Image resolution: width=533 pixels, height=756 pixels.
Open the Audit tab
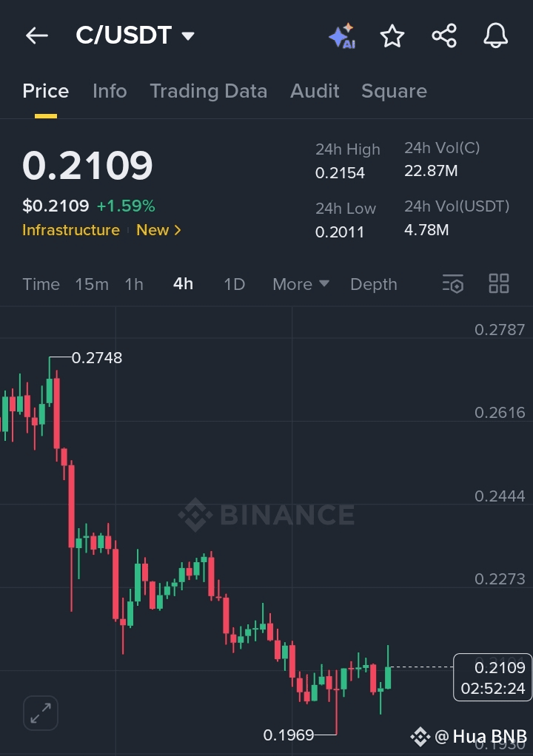[315, 91]
